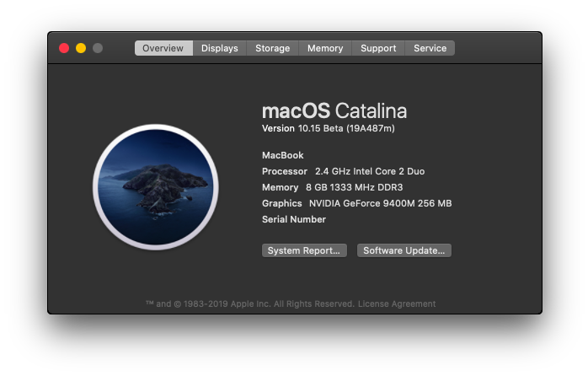Minimize window with yellow button

pos(81,48)
